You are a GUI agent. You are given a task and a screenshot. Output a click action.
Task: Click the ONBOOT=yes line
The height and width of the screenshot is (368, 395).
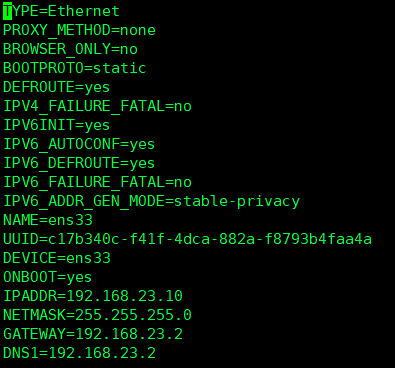click(47, 277)
